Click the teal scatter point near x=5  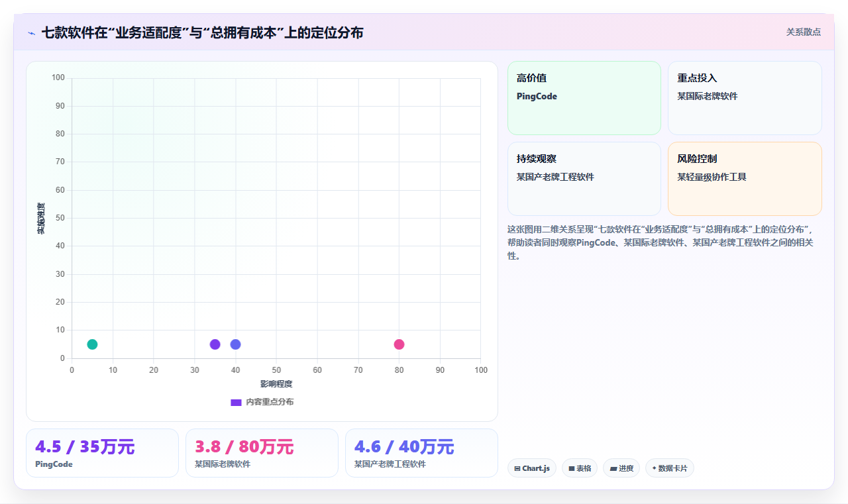tap(92, 344)
